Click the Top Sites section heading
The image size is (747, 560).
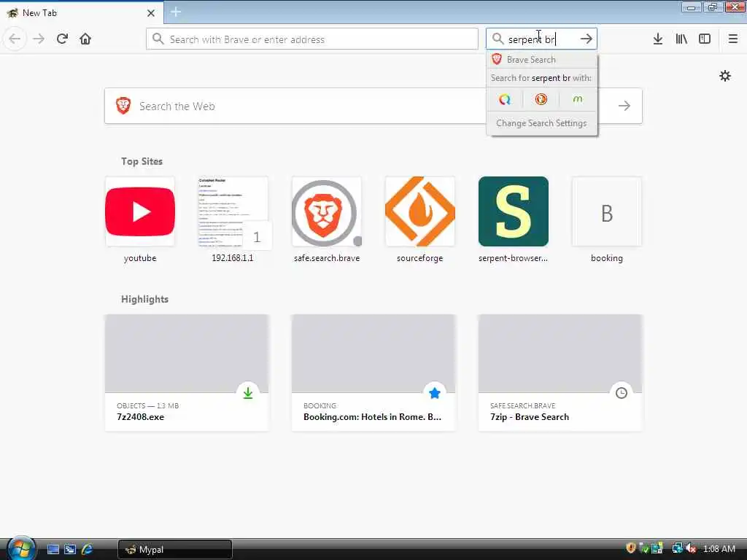[142, 161]
